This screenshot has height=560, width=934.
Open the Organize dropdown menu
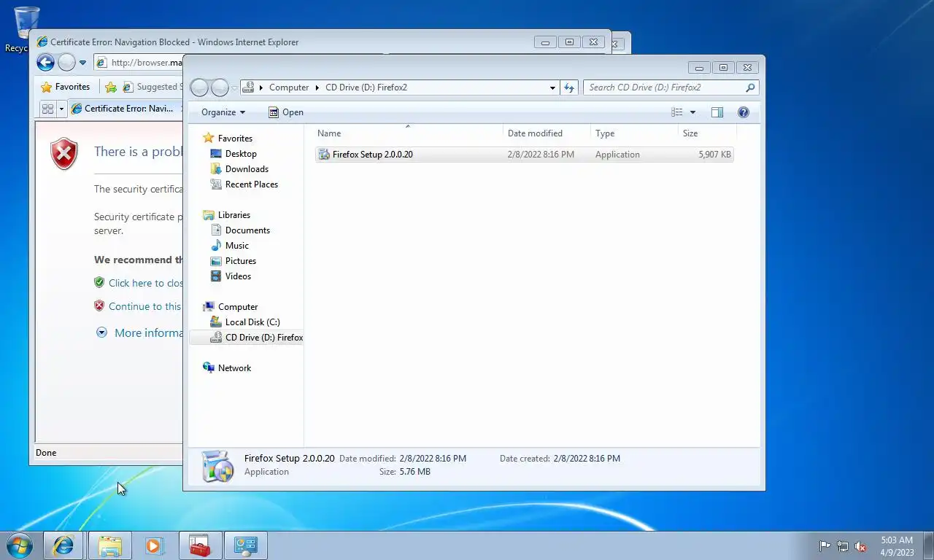point(223,112)
